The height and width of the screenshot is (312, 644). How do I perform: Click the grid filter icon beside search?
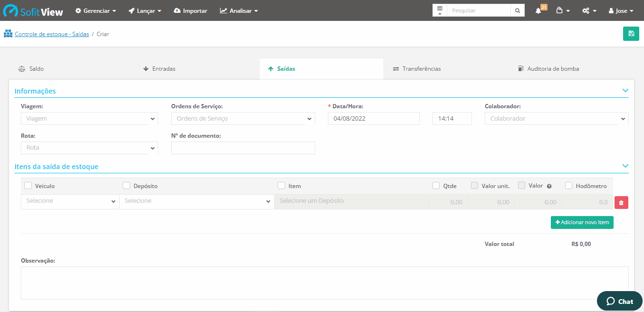440,10
